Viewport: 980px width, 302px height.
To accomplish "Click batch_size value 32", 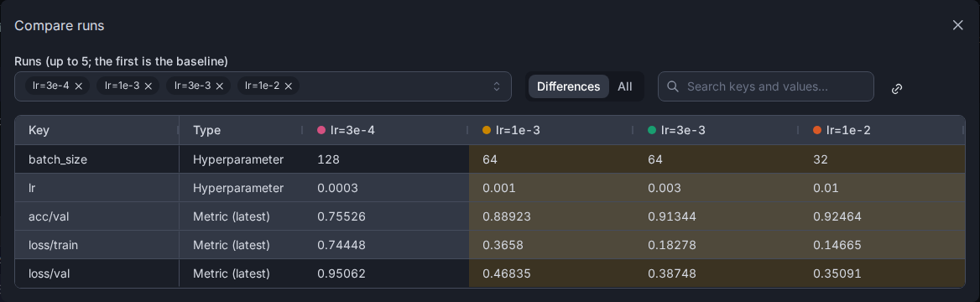I will tap(821, 159).
